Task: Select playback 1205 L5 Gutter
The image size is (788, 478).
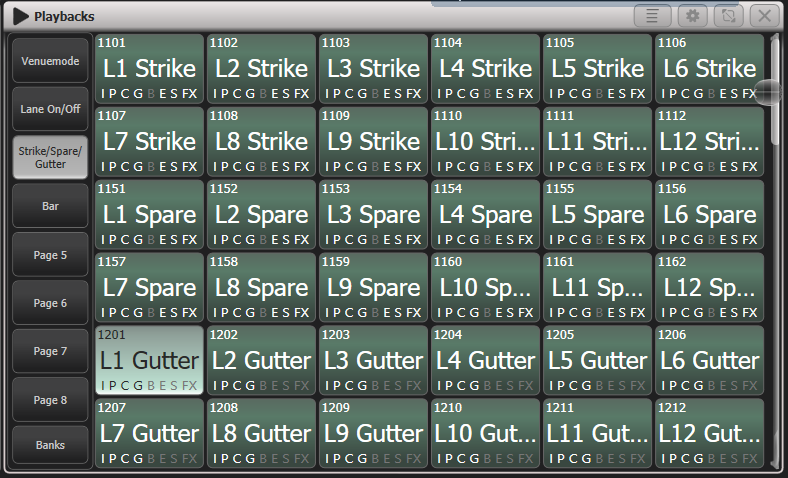Action: click(x=598, y=360)
